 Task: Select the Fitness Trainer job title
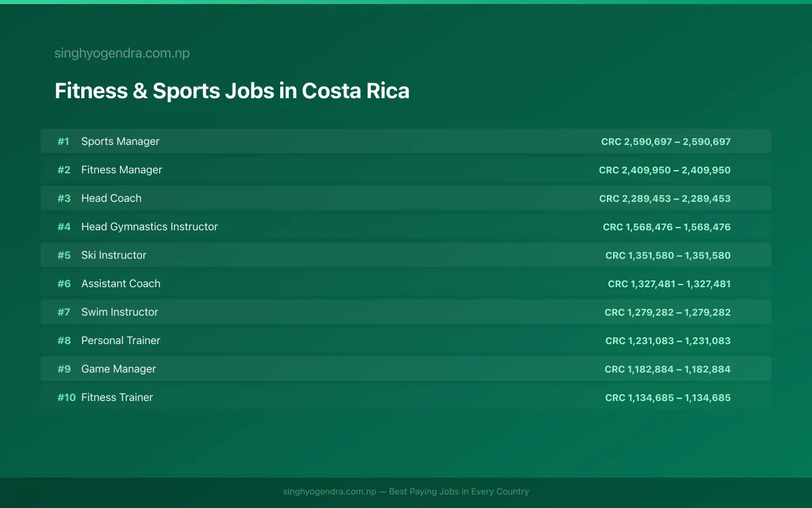[117, 398]
